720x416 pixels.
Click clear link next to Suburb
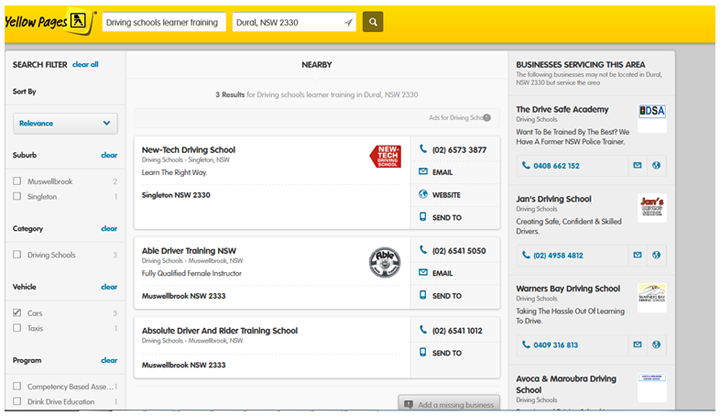[109, 155]
